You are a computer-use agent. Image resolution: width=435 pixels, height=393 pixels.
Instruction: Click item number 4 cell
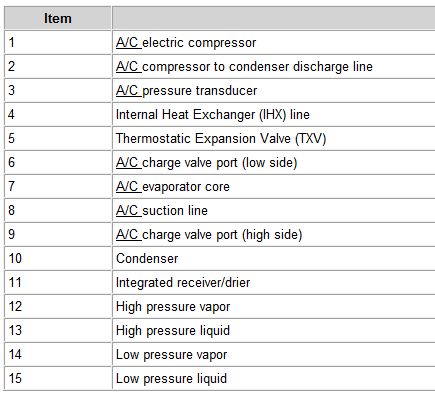pyautogui.click(x=58, y=115)
